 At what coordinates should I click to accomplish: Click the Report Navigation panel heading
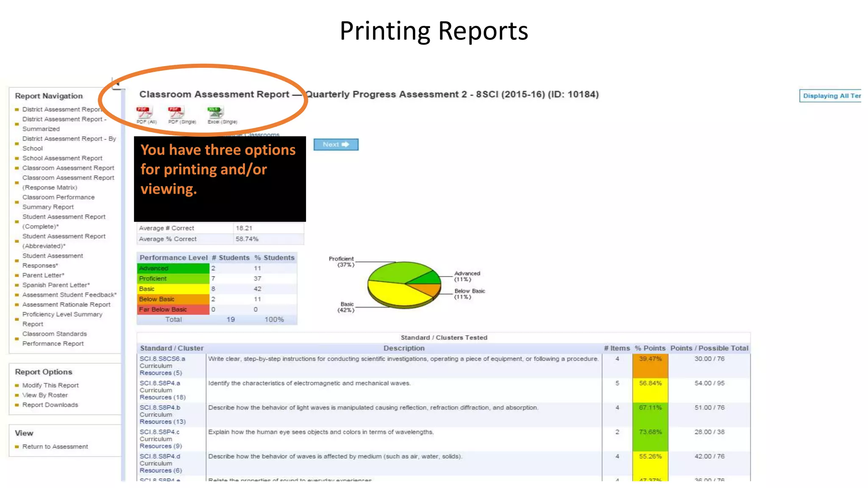pos(49,96)
